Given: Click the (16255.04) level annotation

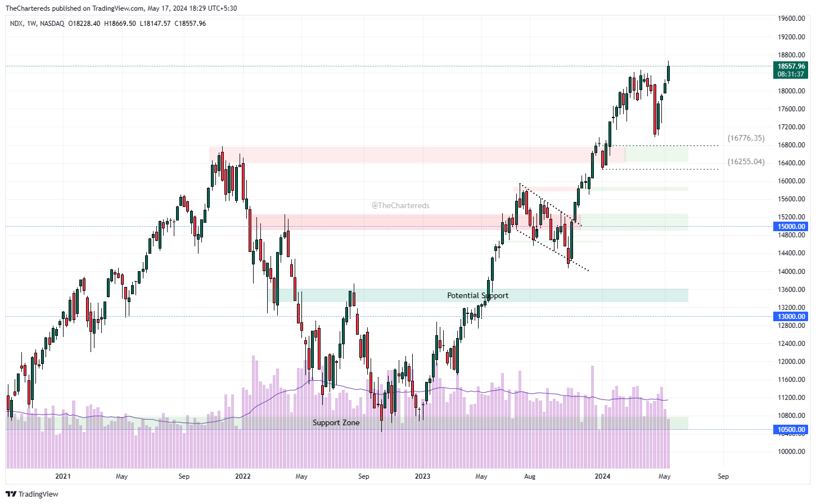Looking at the screenshot, I should pyautogui.click(x=746, y=161).
